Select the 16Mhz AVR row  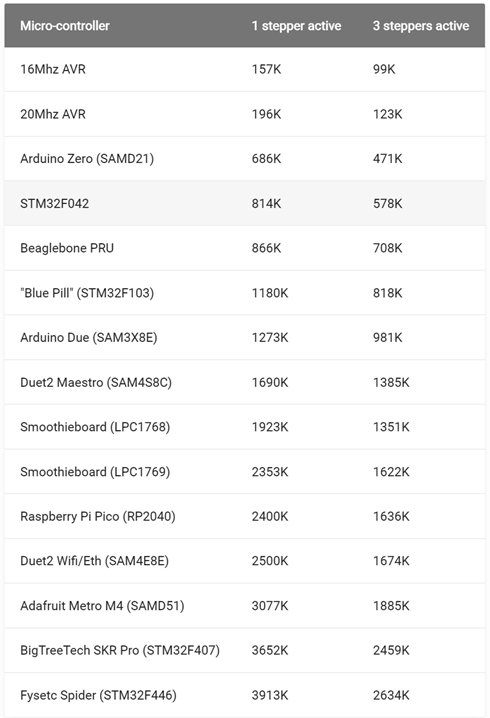pos(245,69)
